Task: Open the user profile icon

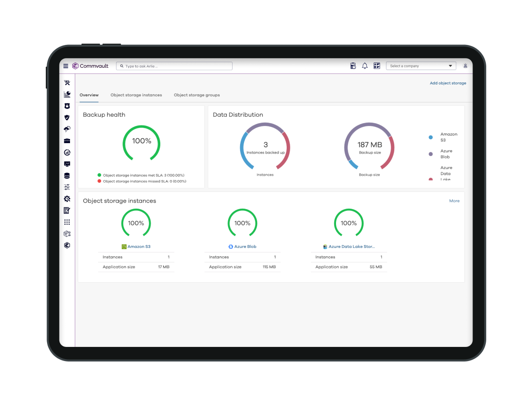Action: [x=465, y=66]
